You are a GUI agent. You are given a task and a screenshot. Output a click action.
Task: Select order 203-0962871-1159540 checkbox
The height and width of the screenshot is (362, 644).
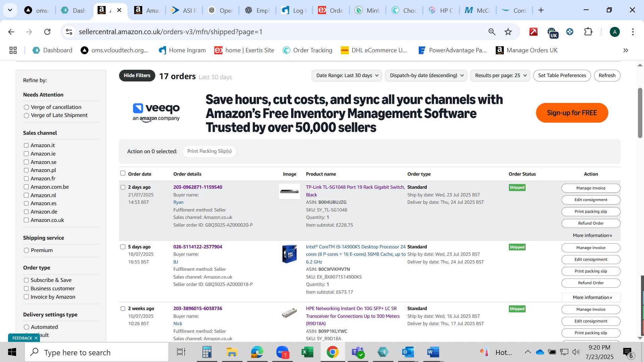[123, 187]
